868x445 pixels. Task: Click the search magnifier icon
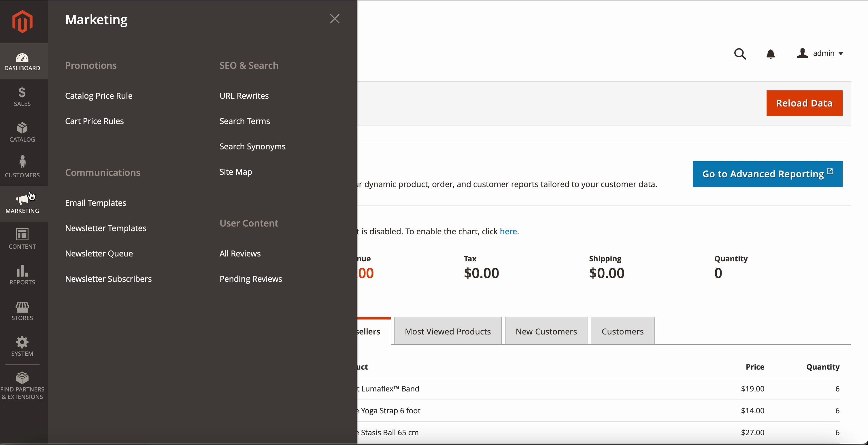(740, 54)
